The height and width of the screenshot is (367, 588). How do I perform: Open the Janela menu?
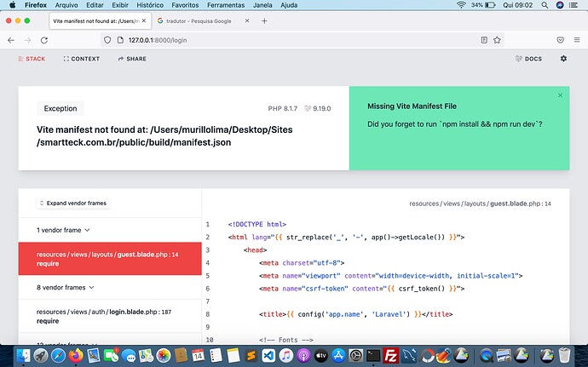point(262,5)
